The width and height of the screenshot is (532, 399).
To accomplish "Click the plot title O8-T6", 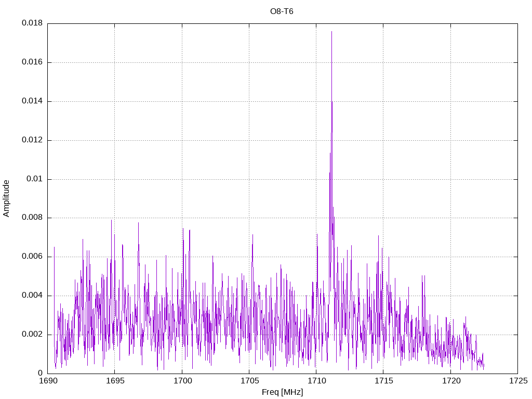I will click(x=282, y=11).
